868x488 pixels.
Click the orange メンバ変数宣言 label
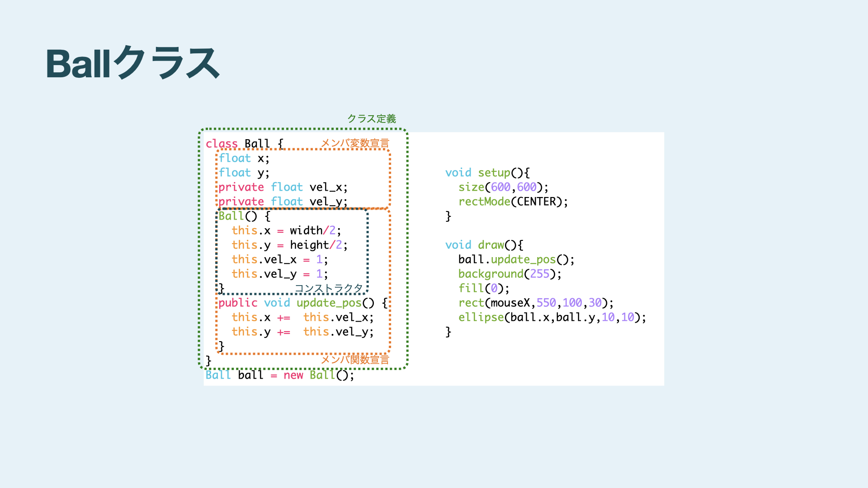point(355,143)
